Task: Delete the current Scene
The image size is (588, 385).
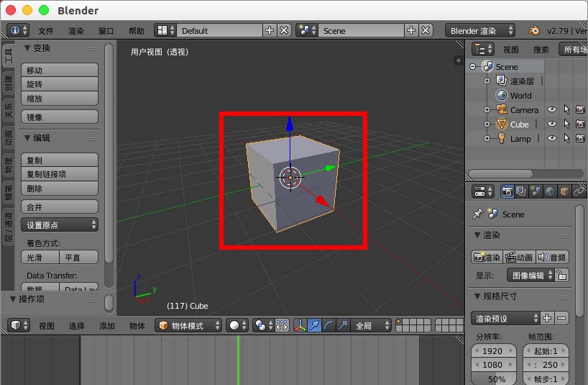Action: point(426,30)
